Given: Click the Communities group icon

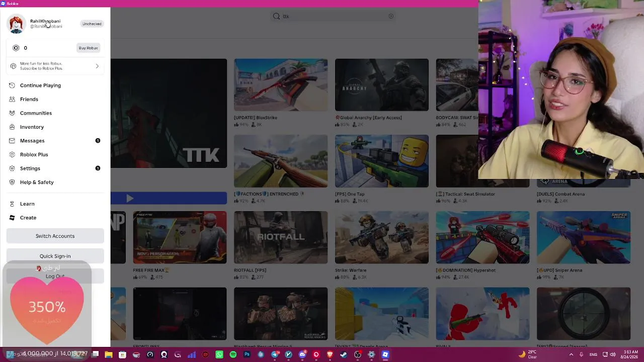Looking at the screenshot, I should [x=12, y=113].
